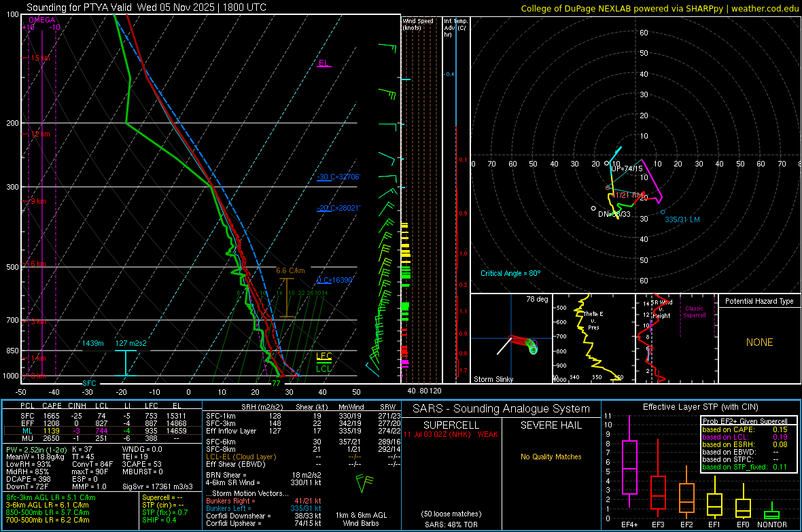This screenshot has width=802, height=532.
Task: Select the MU parcel row in the CAPE table
Action: point(103,438)
